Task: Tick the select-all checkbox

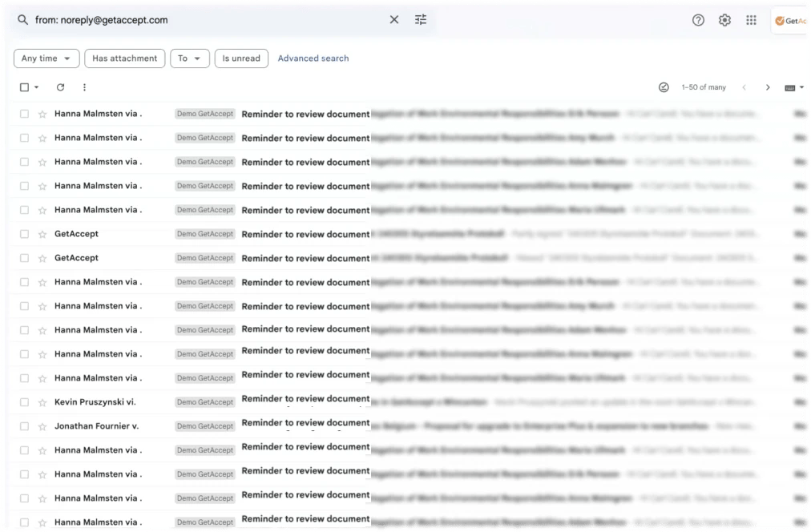Action: [x=24, y=87]
